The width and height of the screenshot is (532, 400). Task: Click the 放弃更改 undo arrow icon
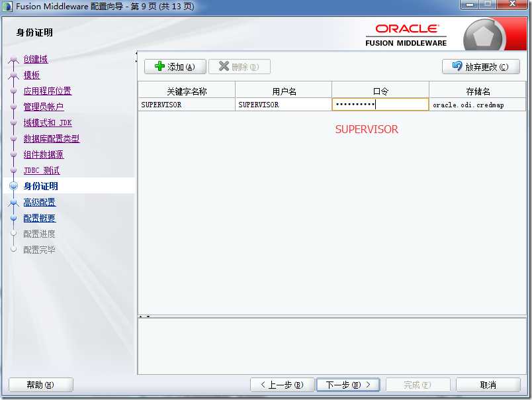457,66
